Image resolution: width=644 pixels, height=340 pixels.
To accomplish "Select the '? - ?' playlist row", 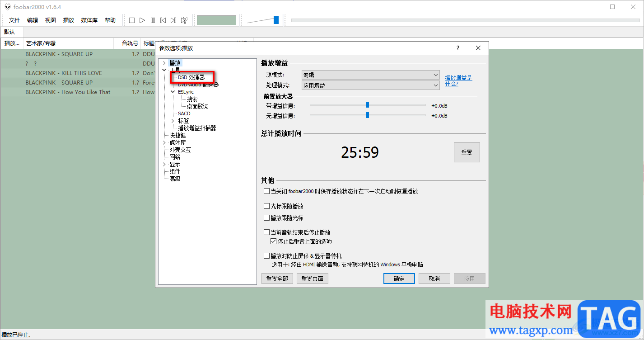I will pyautogui.click(x=77, y=63).
